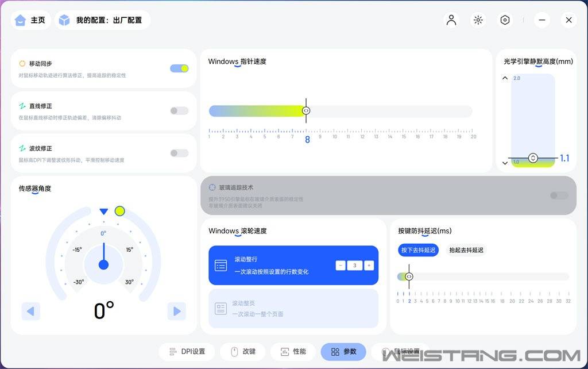Image resolution: width=588 pixels, height=369 pixels.
Task: Enable the 直线修正 toggle
Action: [x=179, y=109]
